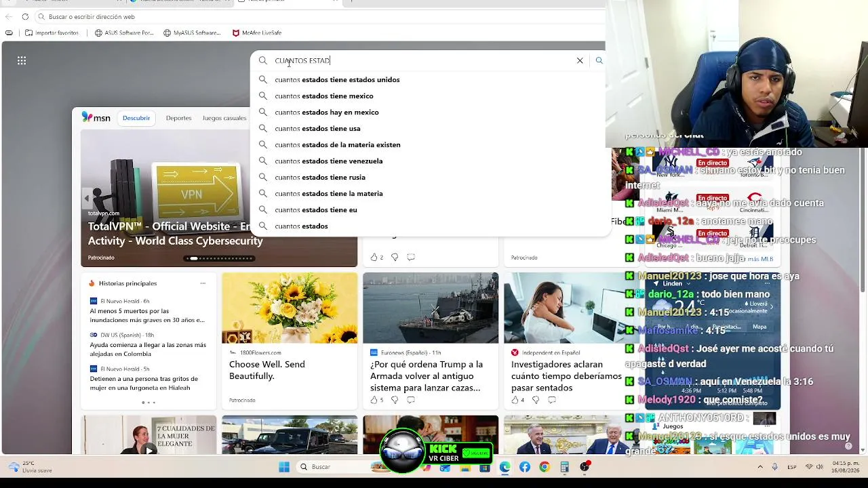Open 'Investigadores aclaran cuánto tiempo' article
The width and height of the screenshot is (868, 488).
click(x=566, y=376)
